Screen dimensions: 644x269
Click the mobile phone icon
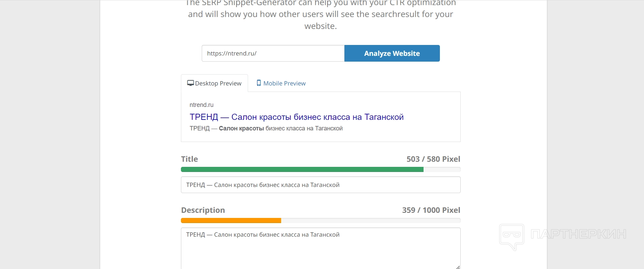pos(259,83)
